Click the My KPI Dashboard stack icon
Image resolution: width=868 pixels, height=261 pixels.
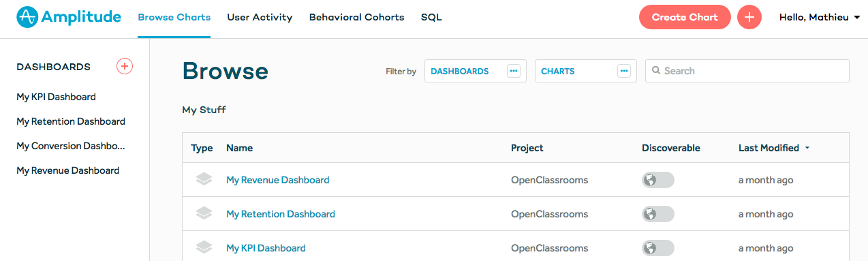click(x=204, y=247)
